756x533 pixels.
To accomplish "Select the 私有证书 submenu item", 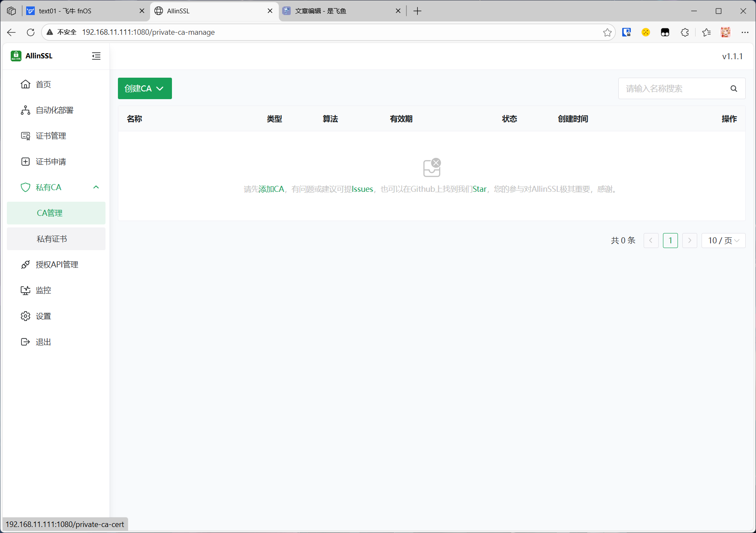I will click(52, 239).
